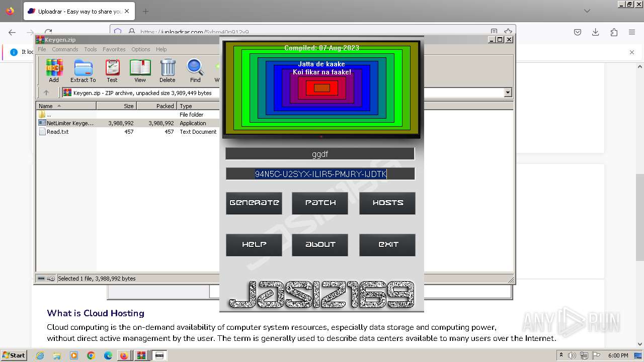Click the View toolbar icon in WinRAR
This screenshot has height=362, width=644.
pos(140,70)
